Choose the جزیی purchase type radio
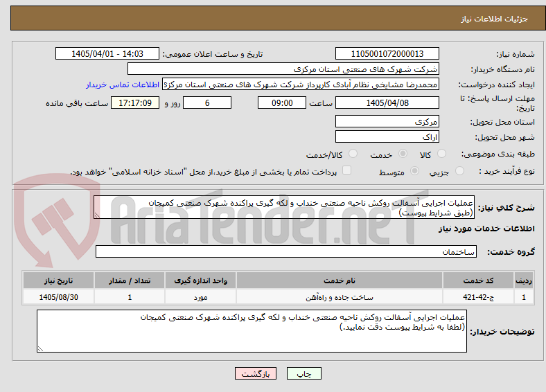 (x=459, y=170)
